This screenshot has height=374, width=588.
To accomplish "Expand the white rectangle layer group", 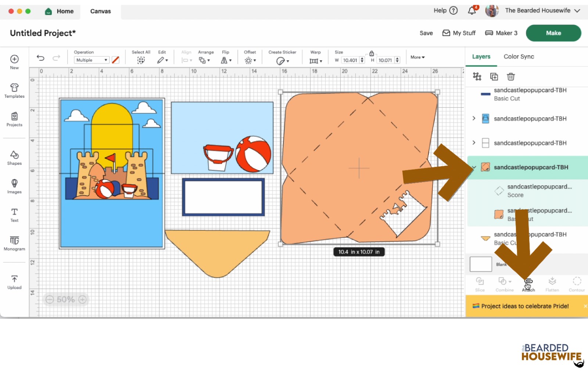I will (474, 143).
